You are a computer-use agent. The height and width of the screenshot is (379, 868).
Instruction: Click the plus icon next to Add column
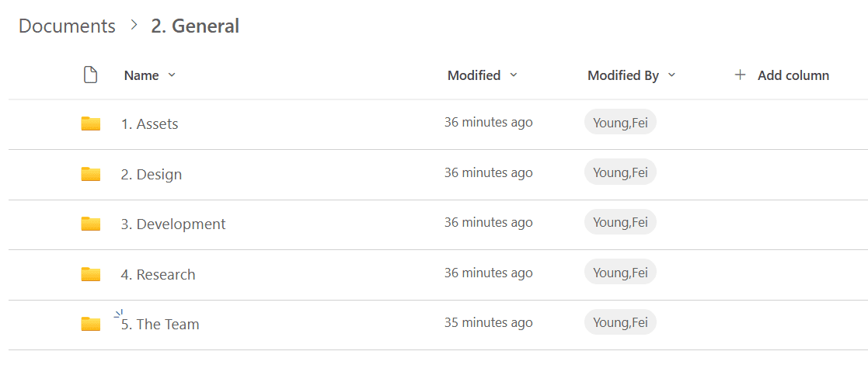point(740,75)
